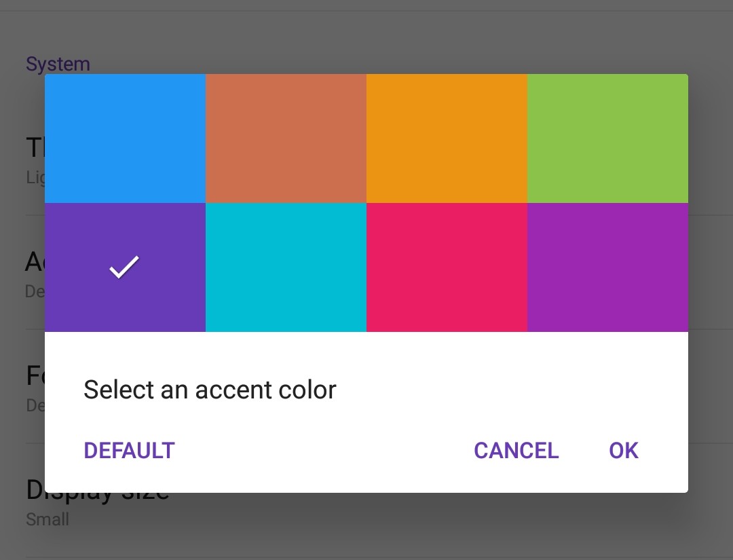The width and height of the screenshot is (733, 560).
Task: Pick the cyan accent color swatch
Action: click(286, 267)
